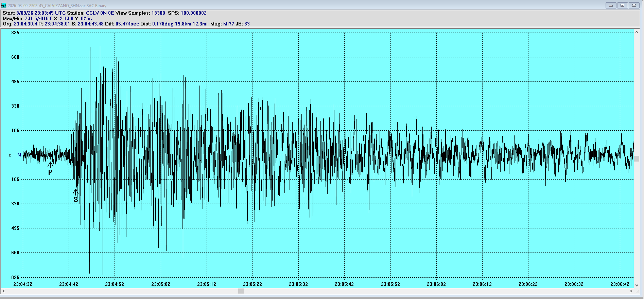Click the SPS 100.000002 value in header

point(193,13)
